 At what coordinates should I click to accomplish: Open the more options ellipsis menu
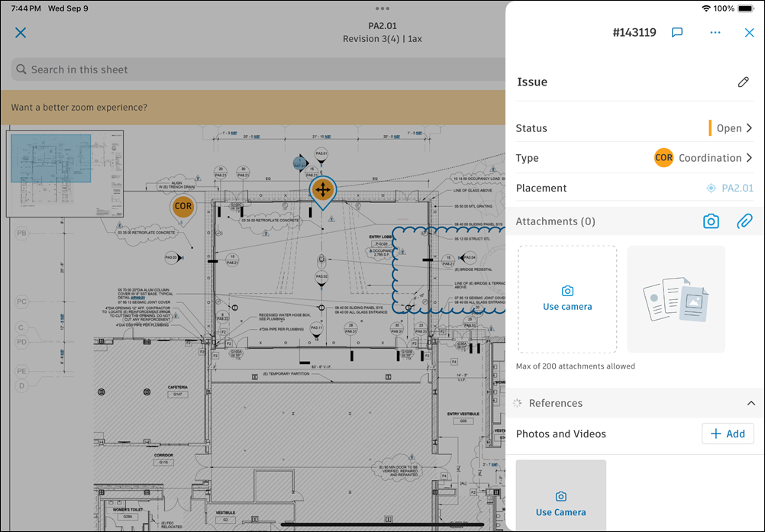coord(715,33)
